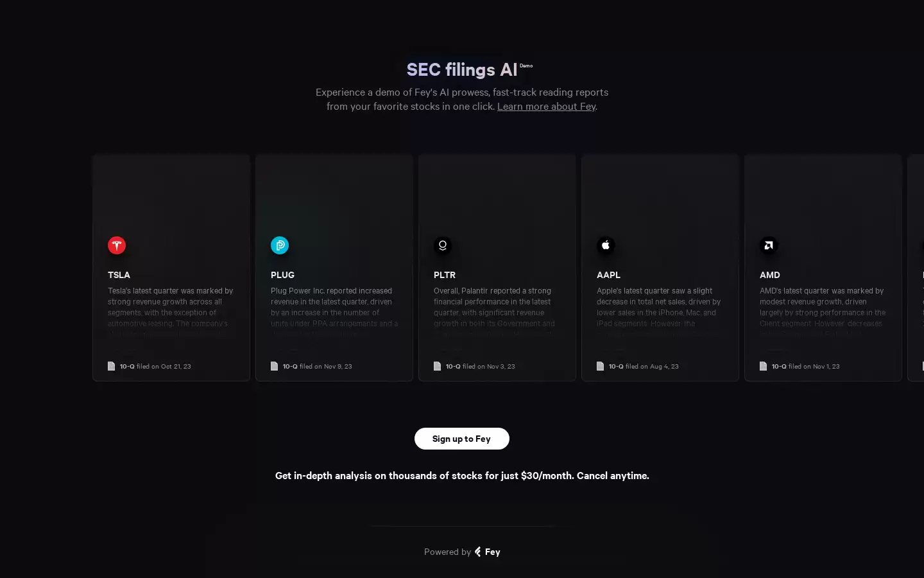Open the PLTR stock report card

497,267
